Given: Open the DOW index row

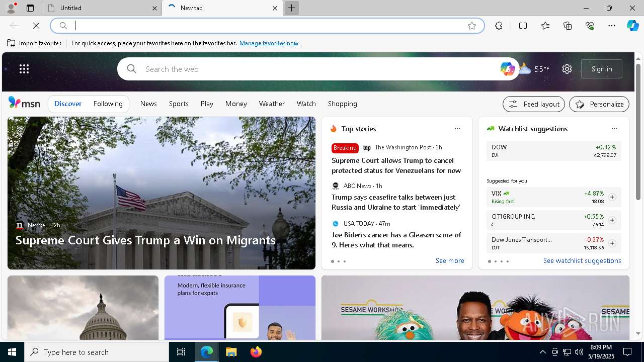Looking at the screenshot, I should coord(553,151).
